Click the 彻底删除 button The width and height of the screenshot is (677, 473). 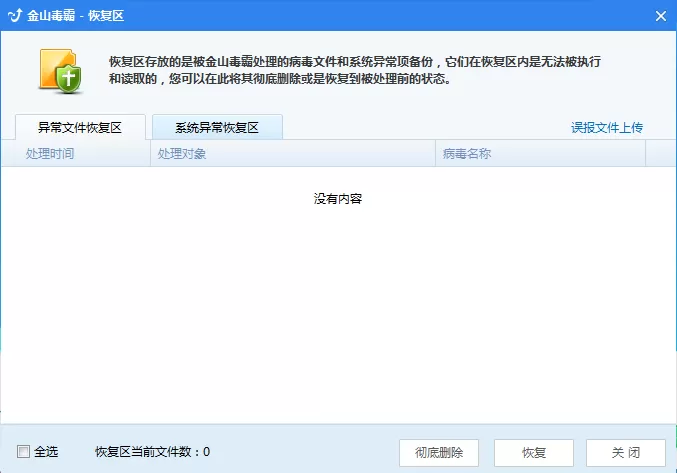point(439,453)
